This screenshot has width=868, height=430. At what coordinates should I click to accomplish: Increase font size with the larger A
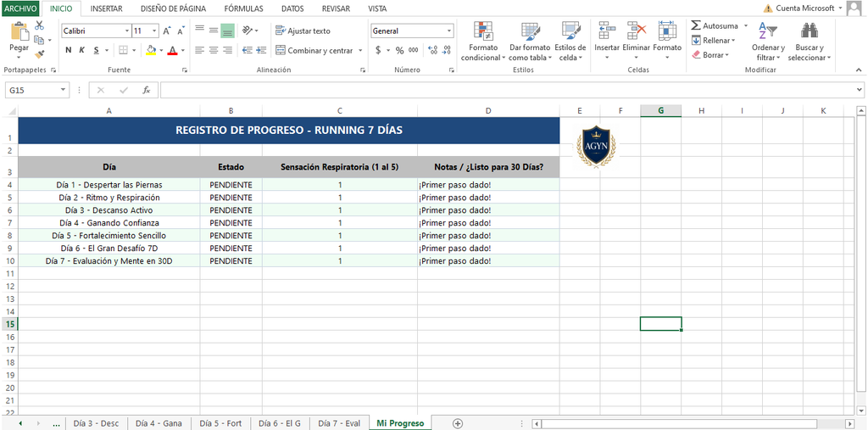tap(167, 31)
